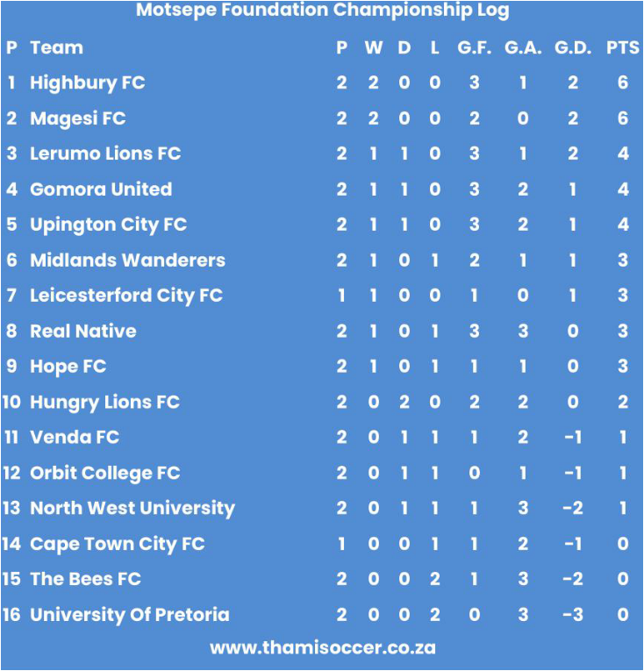Open the www.thamisoccer.co.za link
Image resolution: width=644 pixels, height=671 pixels.
click(322, 648)
